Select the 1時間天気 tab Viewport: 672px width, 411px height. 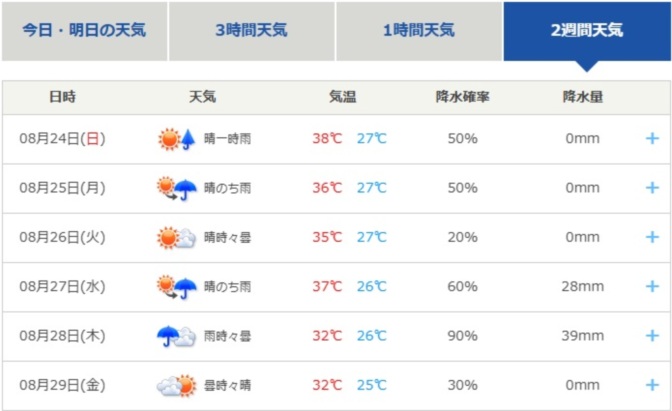[419, 31]
